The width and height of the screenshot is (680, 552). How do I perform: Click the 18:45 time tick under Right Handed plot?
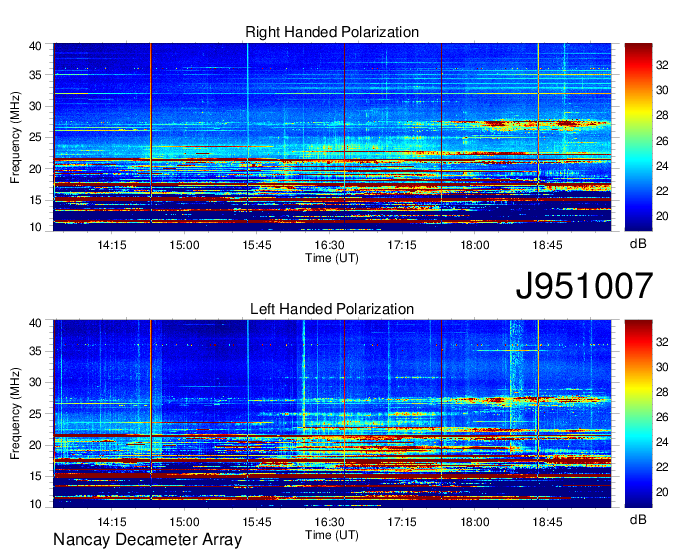click(x=547, y=245)
